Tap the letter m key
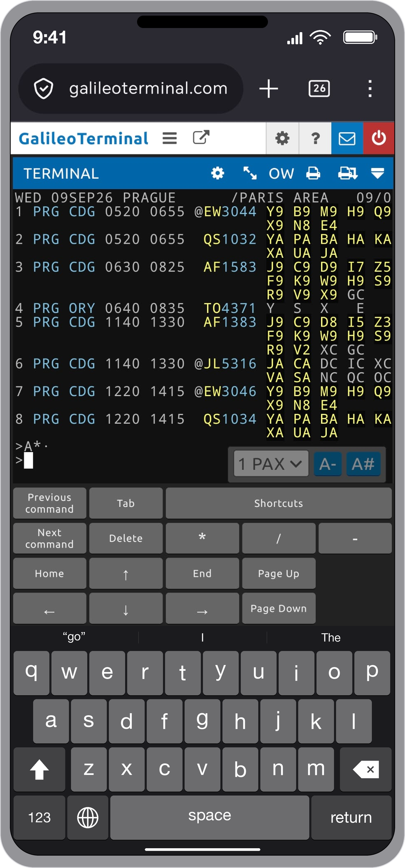This screenshot has width=405, height=868. pos(316,769)
